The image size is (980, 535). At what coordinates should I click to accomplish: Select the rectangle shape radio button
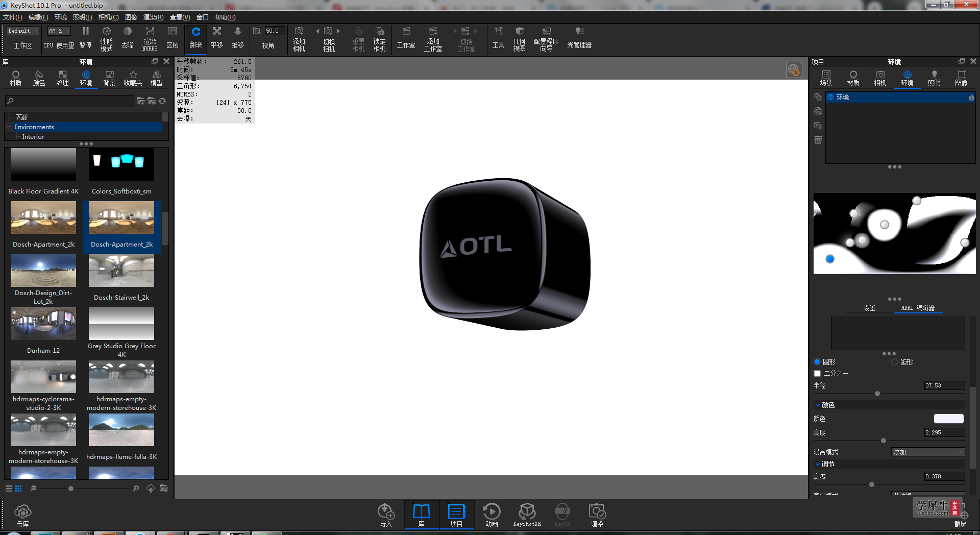(x=894, y=362)
